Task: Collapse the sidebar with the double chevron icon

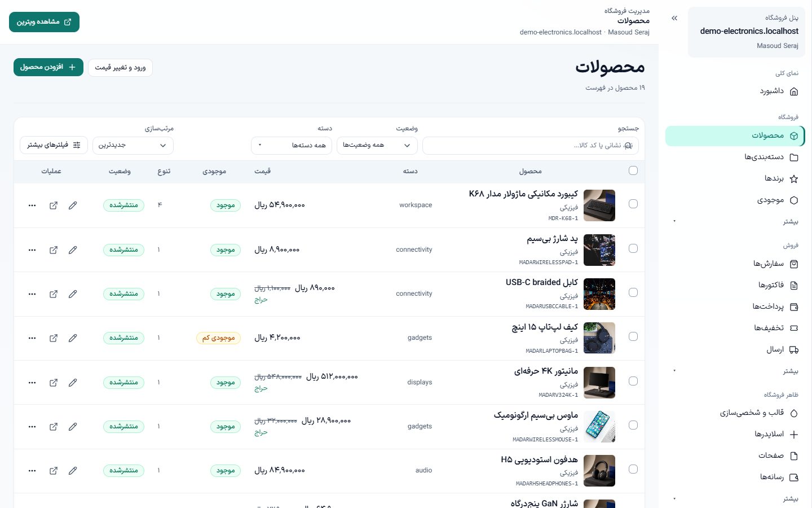Action: click(674, 18)
